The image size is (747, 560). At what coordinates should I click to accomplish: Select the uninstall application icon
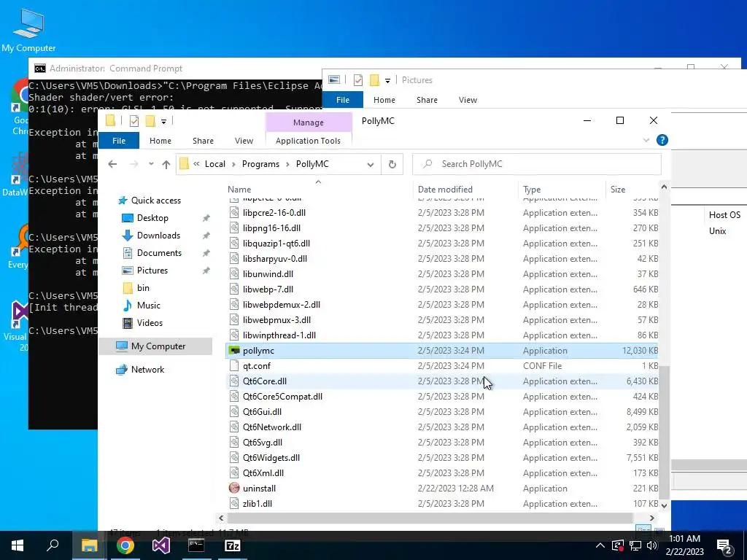[x=234, y=488]
